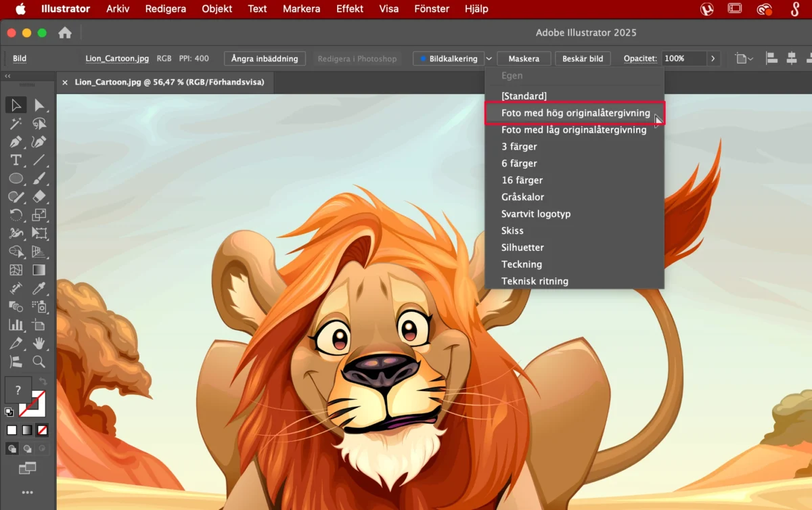Reset to default fill and stroke
The image size is (812, 510).
(x=9, y=411)
